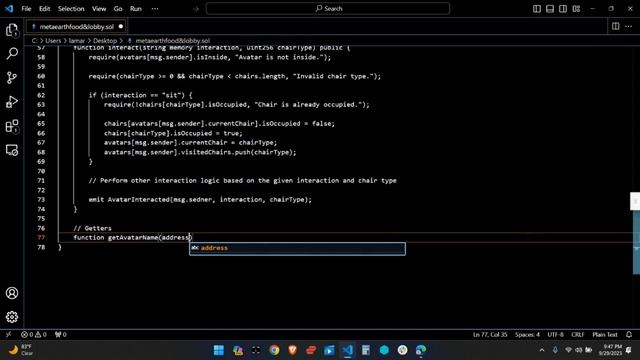Viewport: 640px width, 360px height.
Task: Click the '// Perform other interaction logic' comment
Action: pos(242,180)
